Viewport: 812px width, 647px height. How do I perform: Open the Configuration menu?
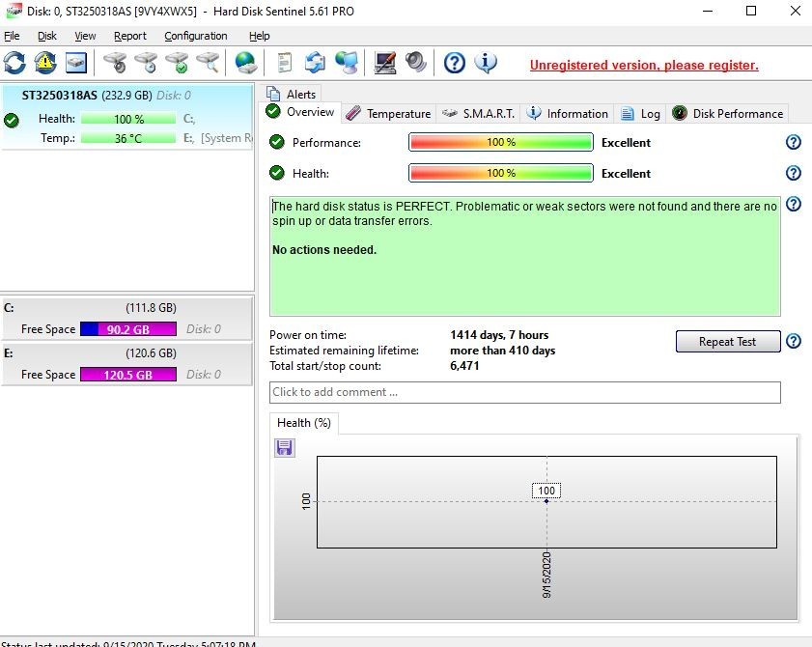pyautogui.click(x=196, y=36)
